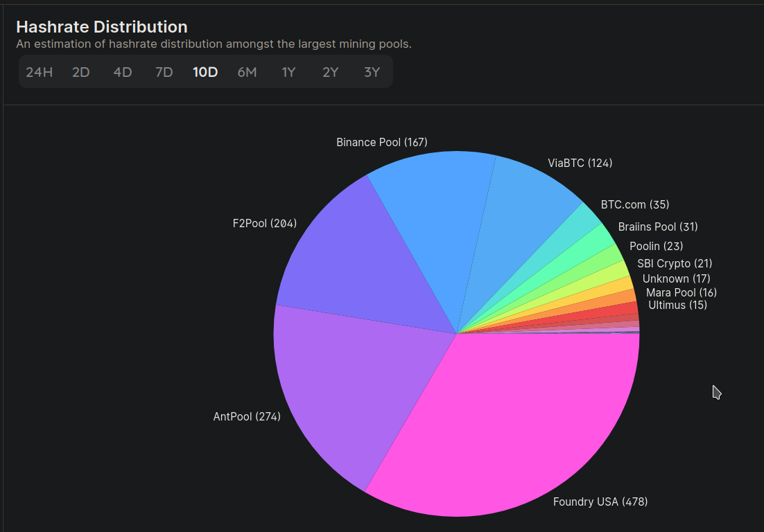
Task: Click the Hashrate Distribution heading
Action: 102,27
